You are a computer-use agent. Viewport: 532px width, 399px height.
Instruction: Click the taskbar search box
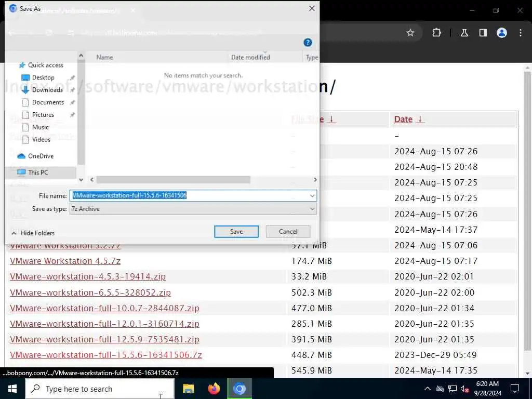point(100,389)
